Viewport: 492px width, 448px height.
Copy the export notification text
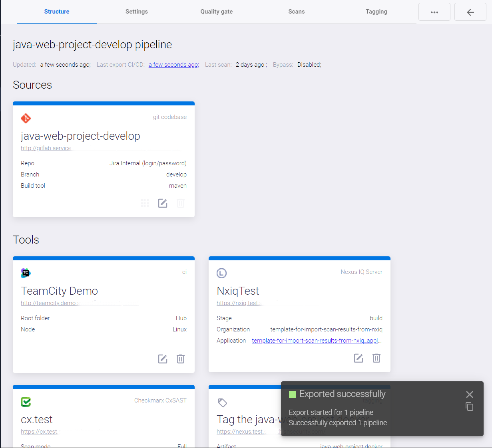(x=470, y=406)
